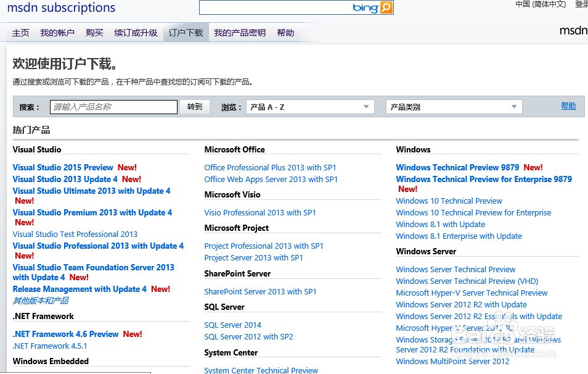Screen dimensions: 588x374
Task: Open Windows 8.1 Enterprise with Update link
Action: point(459,236)
